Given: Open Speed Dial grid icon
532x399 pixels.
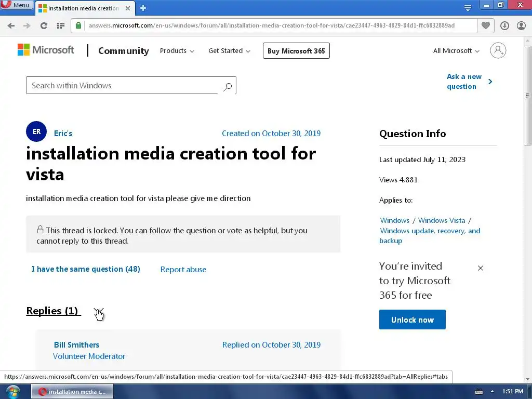Looking at the screenshot, I should pyautogui.click(x=61, y=25).
